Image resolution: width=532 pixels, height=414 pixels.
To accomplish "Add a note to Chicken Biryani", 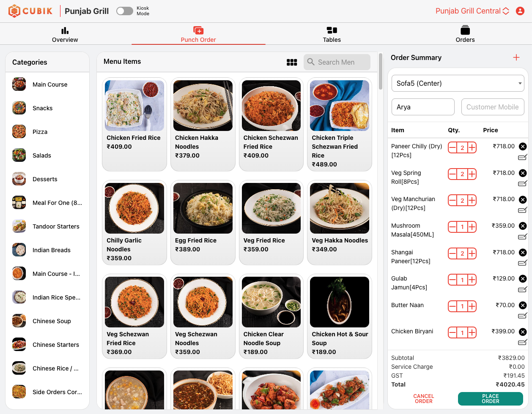I will coord(523,343).
